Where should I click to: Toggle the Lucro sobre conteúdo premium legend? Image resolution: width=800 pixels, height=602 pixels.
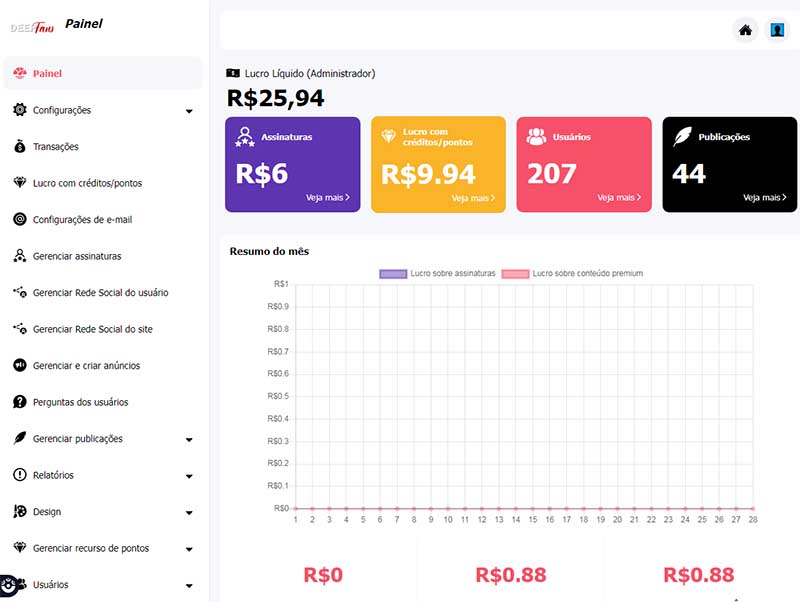coord(572,273)
